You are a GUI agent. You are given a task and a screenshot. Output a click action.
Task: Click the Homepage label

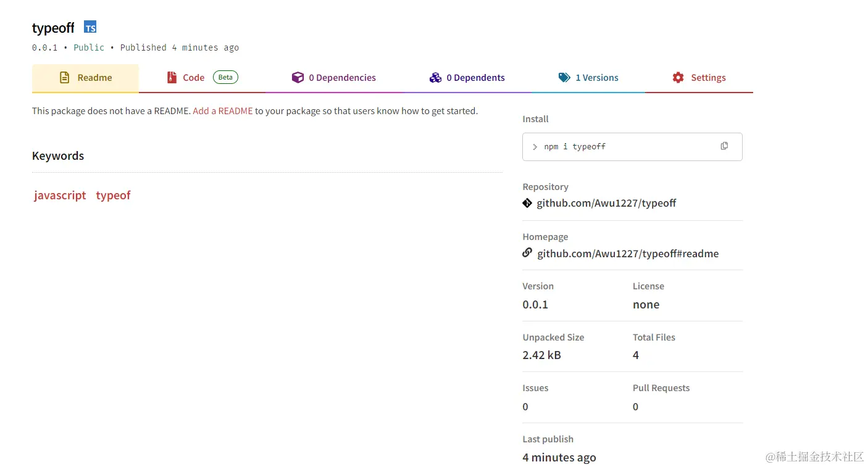tap(545, 237)
